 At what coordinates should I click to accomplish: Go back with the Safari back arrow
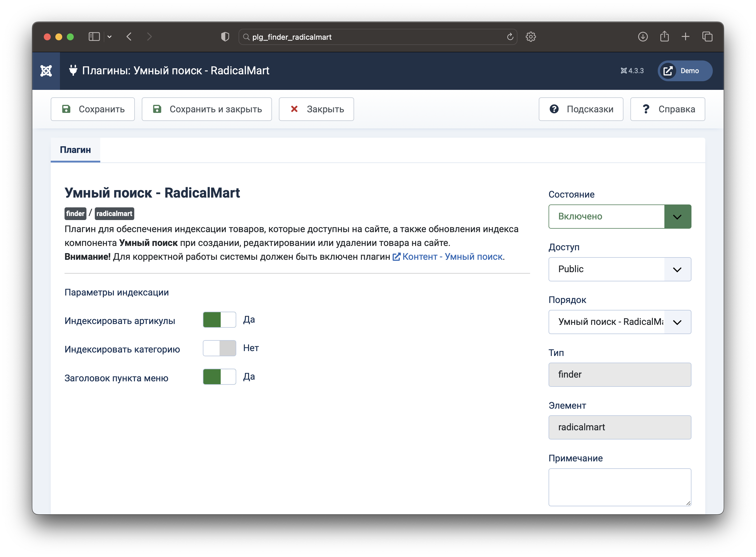tap(129, 37)
